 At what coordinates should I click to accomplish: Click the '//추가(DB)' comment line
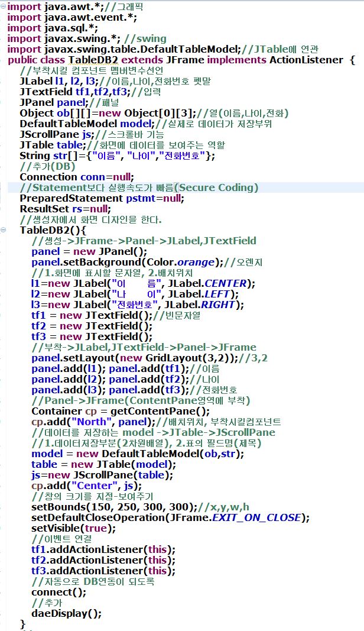click(47, 166)
